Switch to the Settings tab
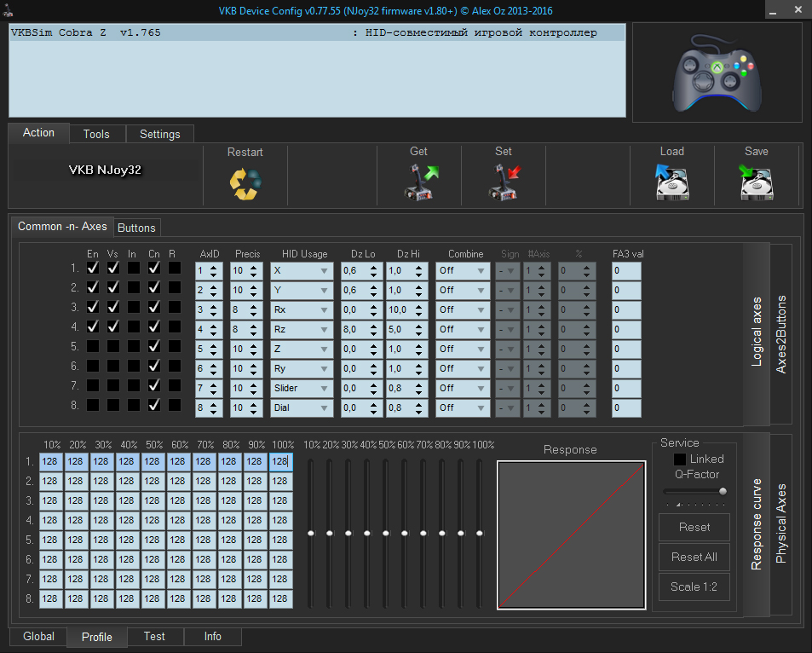 click(x=160, y=134)
